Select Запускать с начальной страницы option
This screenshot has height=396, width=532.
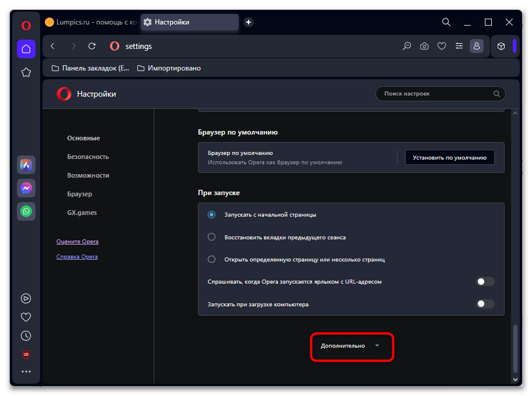pyautogui.click(x=211, y=214)
